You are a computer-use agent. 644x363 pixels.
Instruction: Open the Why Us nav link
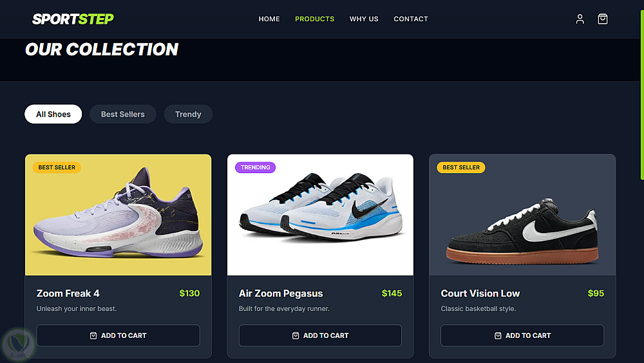[364, 19]
